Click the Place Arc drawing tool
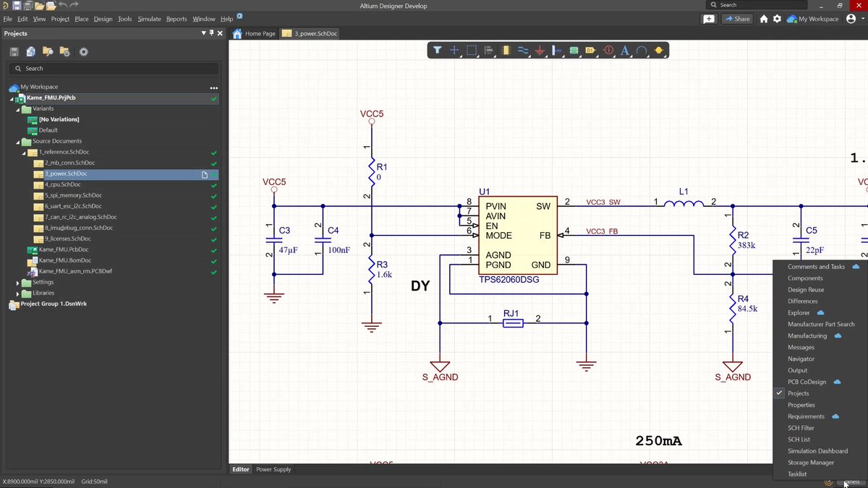The image size is (868, 488). pyautogui.click(x=642, y=51)
